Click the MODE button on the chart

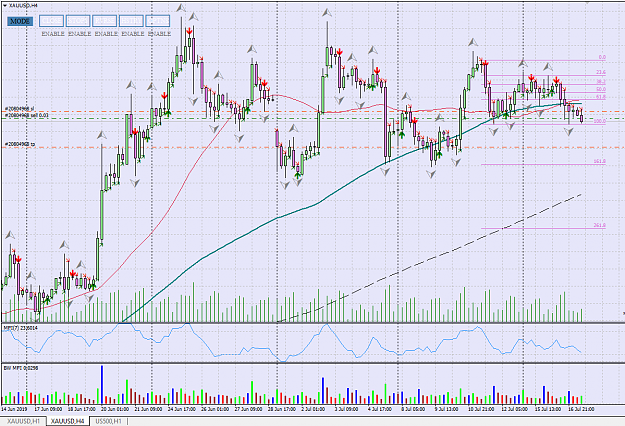coord(20,21)
